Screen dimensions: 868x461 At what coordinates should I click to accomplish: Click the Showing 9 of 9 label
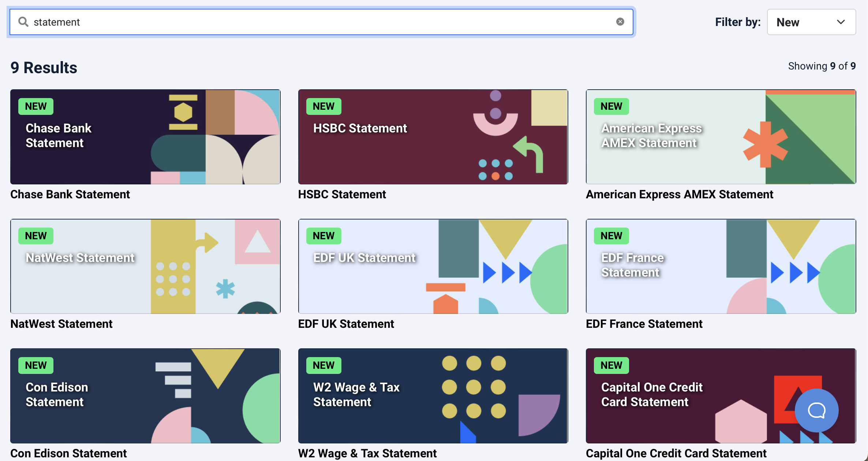(x=822, y=66)
